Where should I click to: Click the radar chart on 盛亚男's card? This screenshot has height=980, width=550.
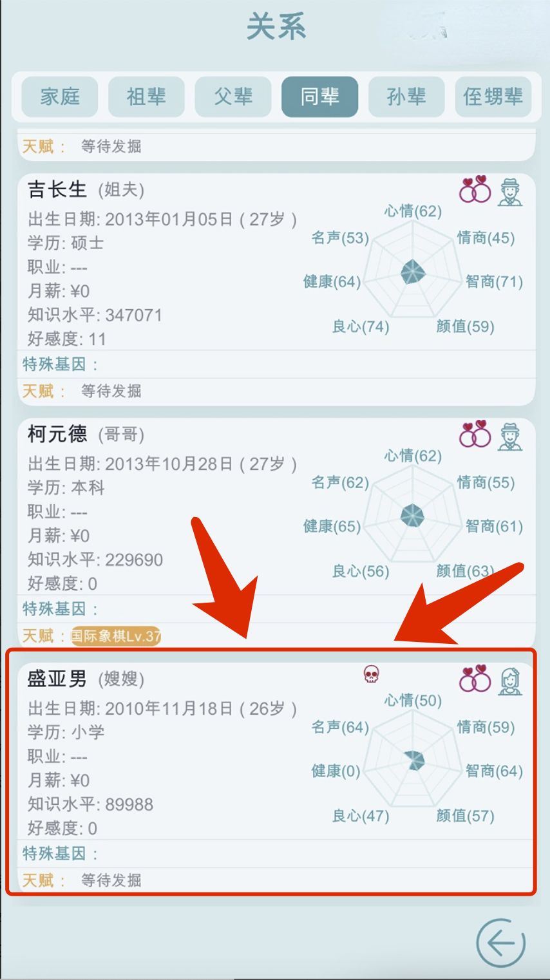point(413,761)
